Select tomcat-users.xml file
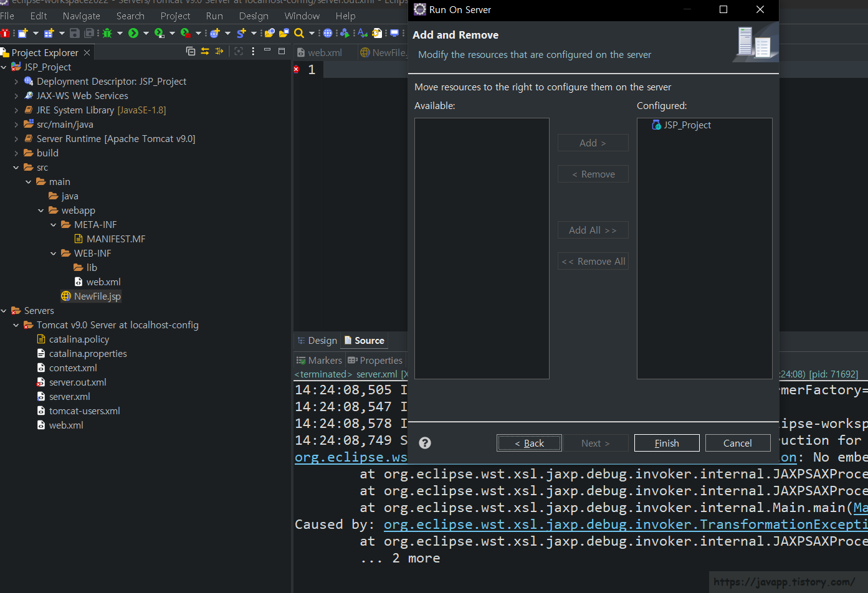Image resolution: width=868 pixels, height=593 pixels. (x=79, y=411)
